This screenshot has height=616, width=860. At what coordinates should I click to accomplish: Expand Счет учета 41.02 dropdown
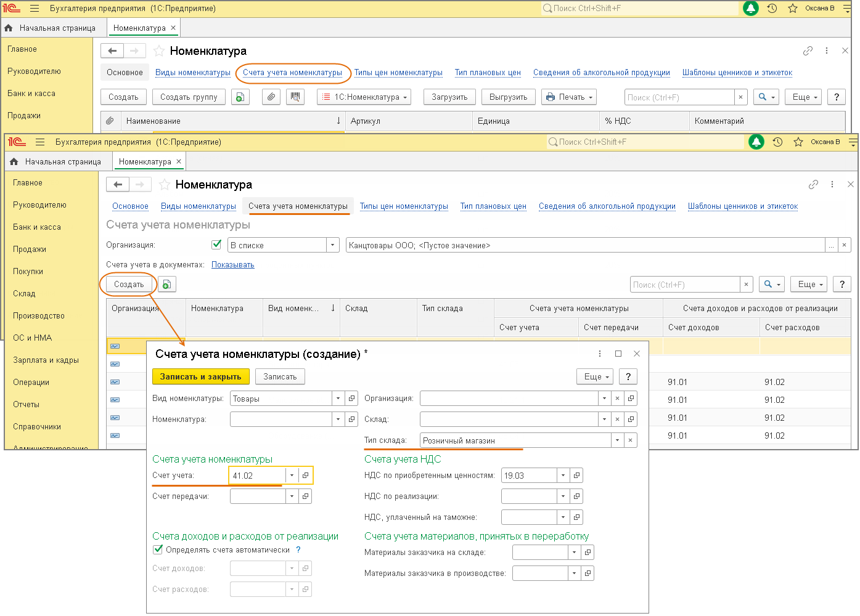pyautogui.click(x=292, y=476)
